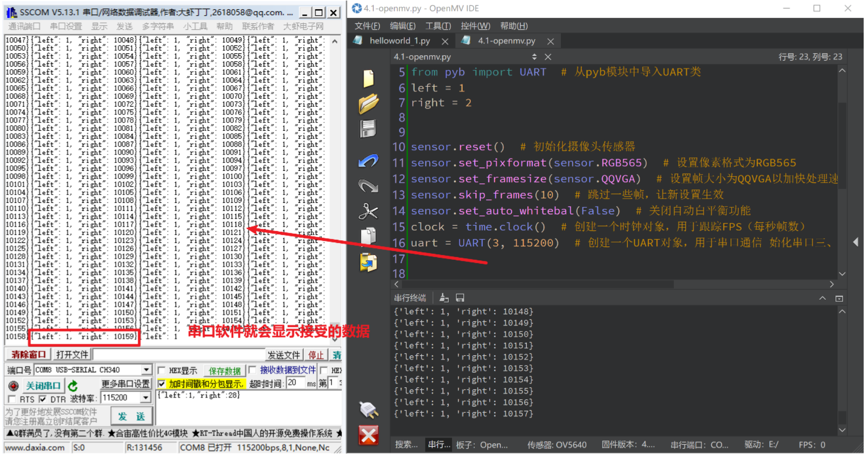This screenshot has width=868, height=454.
Task: Click Save floppy icon in OpenMV sidebar
Action: coord(368,129)
